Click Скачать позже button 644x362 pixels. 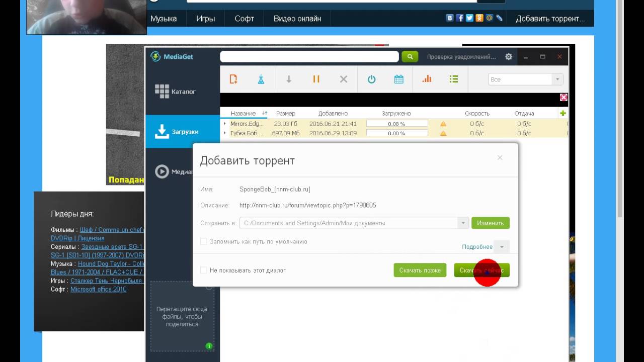pyautogui.click(x=420, y=270)
